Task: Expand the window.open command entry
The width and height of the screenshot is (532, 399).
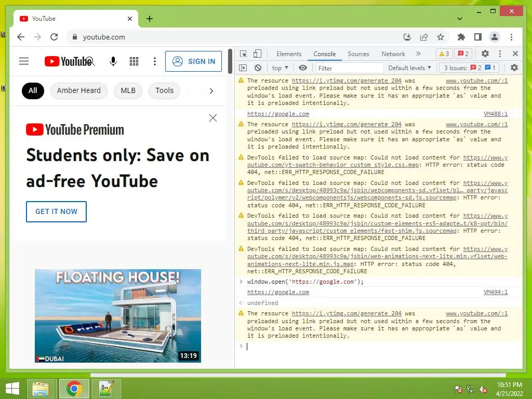Action: [x=241, y=282]
